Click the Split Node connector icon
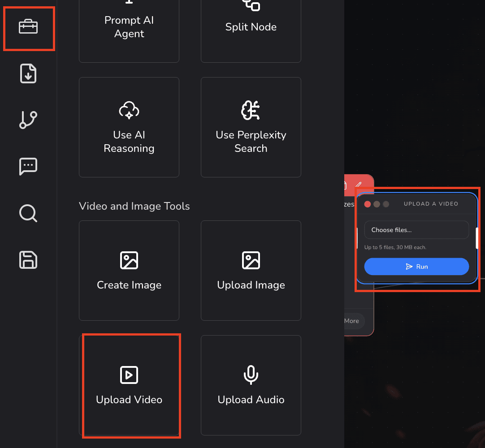The height and width of the screenshot is (448, 485). click(251, 5)
